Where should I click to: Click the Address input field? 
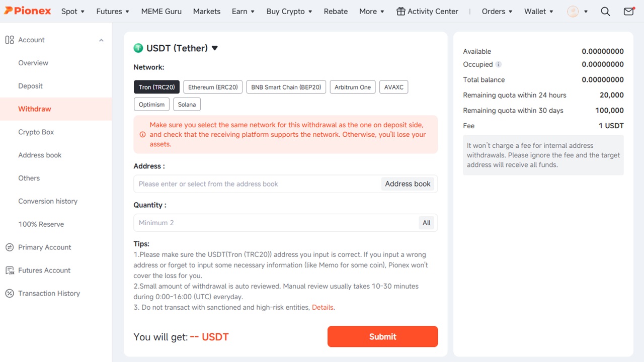coord(257,184)
